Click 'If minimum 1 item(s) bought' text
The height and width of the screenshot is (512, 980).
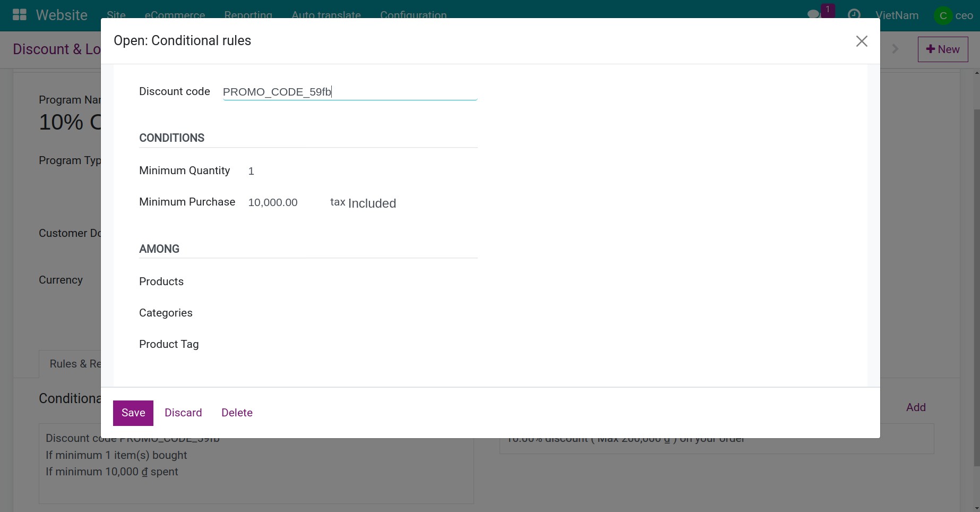(x=116, y=455)
